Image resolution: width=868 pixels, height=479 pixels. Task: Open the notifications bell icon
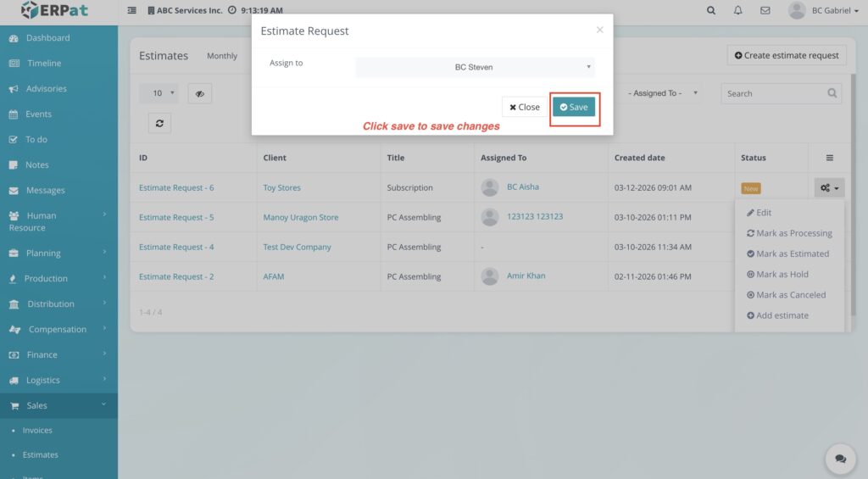point(738,10)
